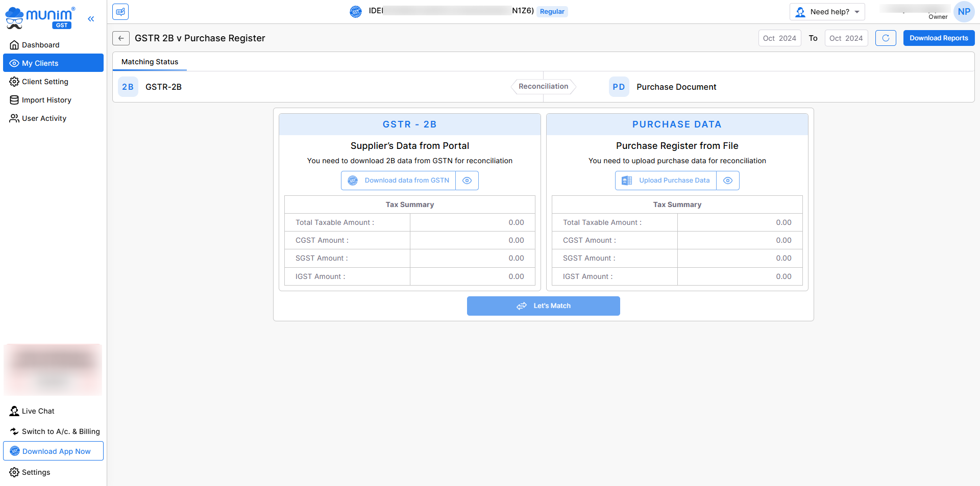Click the 2B badge icon
This screenshot has height=486, width=980.
pyautogui.click(x=128, y=87)
